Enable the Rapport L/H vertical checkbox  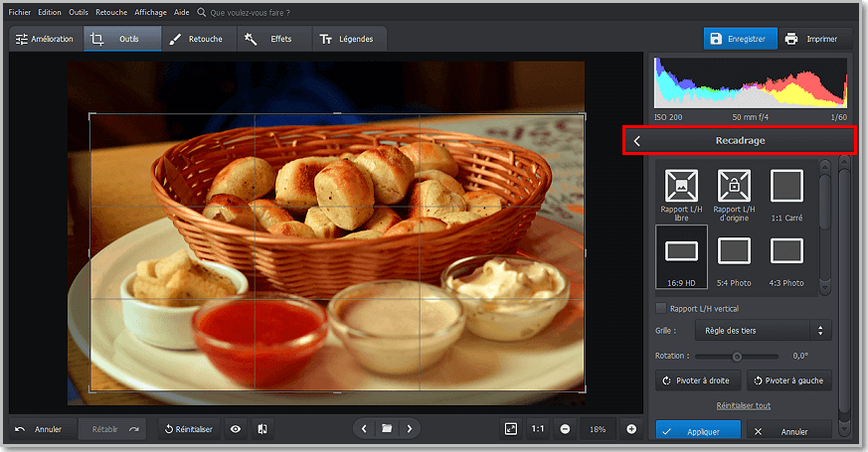[661, 308]
